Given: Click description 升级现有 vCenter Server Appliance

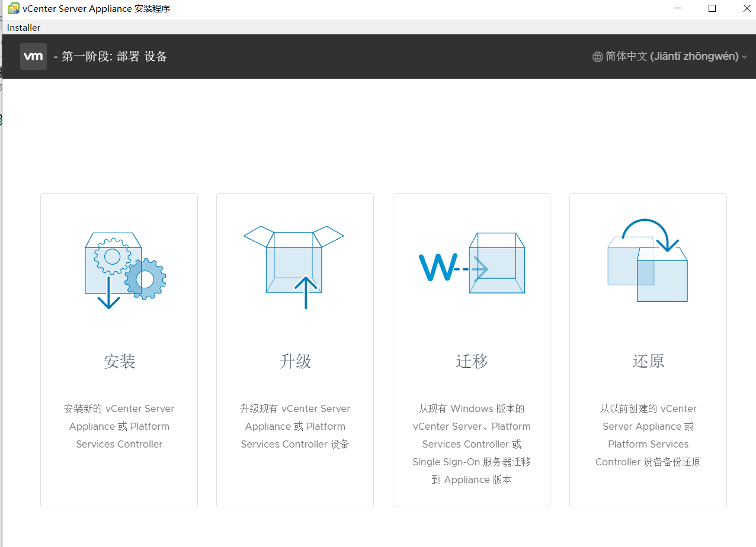Looking at the screenshot, I should click(295, 426).
